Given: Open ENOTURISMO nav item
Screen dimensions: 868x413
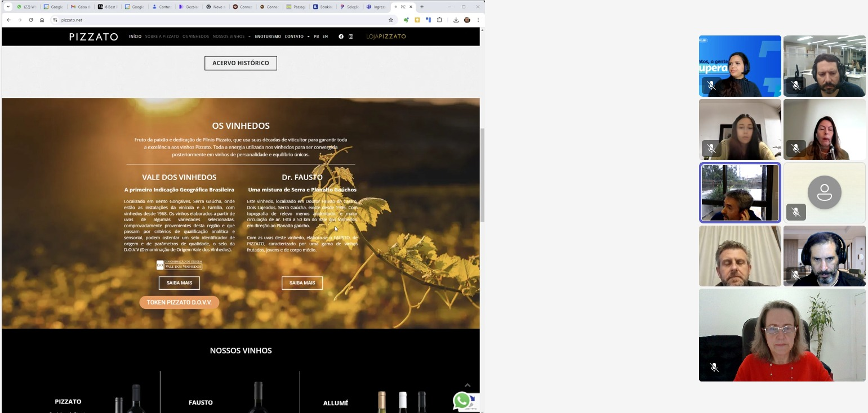Looking at the screenshot, I should (268, 37).
